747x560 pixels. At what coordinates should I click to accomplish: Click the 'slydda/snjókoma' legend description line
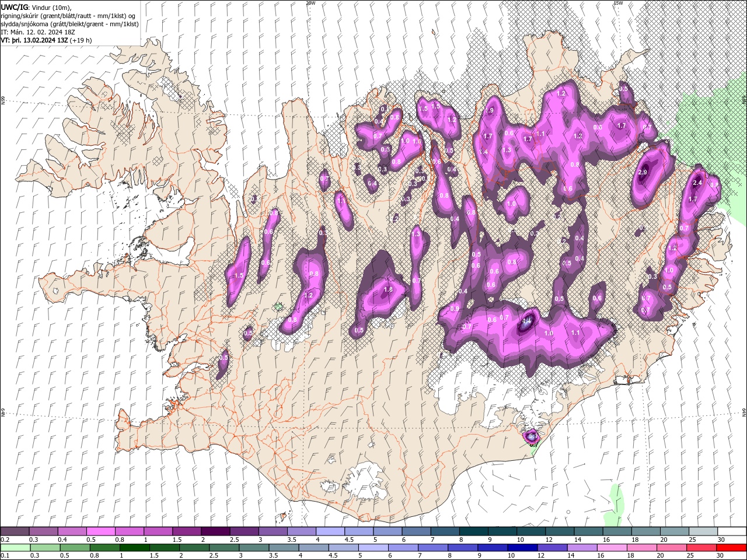click(x=69, y=24)
